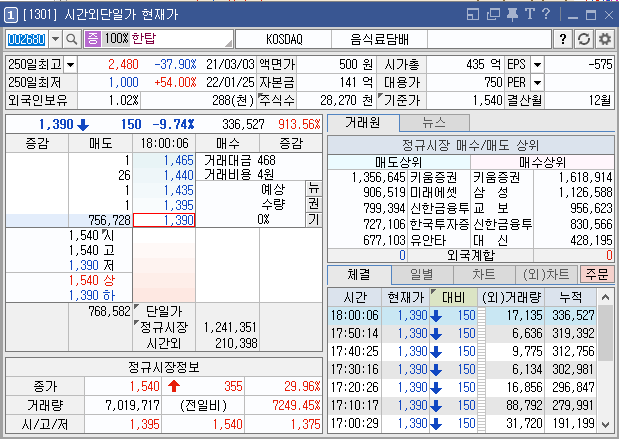The height and width of the screenshot is (439, 619).
Task: Open the PER dropdown arrow
Action: [x=537, y=83]
